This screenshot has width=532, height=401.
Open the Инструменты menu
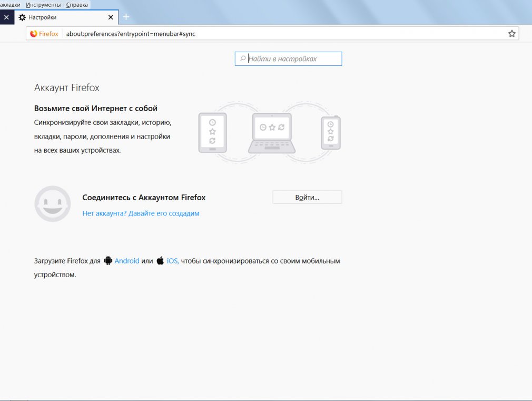(43, 5)
